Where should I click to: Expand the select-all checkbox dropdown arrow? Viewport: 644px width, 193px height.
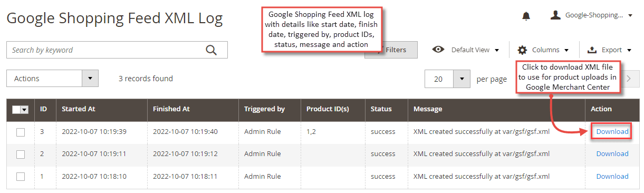pyautogui.click(x=24, y=109)
